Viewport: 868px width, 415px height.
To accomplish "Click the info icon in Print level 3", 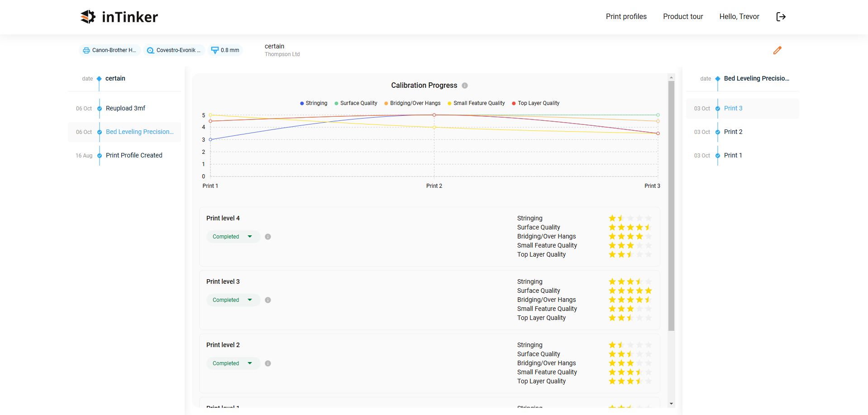I will [268, 300].
